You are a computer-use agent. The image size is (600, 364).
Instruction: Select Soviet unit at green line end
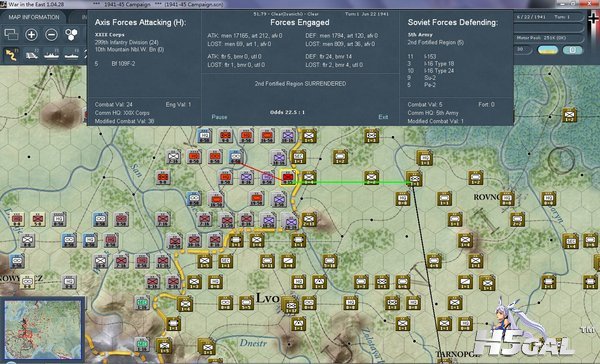[414, 178]
